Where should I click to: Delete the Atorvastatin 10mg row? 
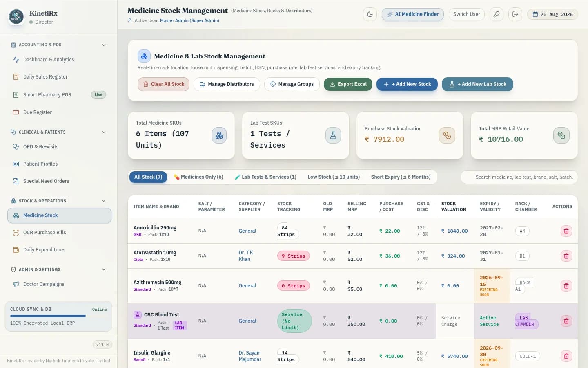click(x=566, y=256)
